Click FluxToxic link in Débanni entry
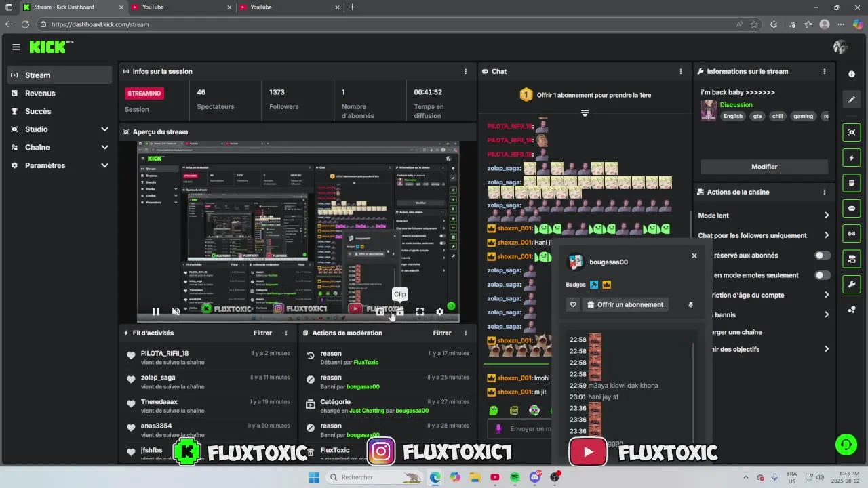 366,362
